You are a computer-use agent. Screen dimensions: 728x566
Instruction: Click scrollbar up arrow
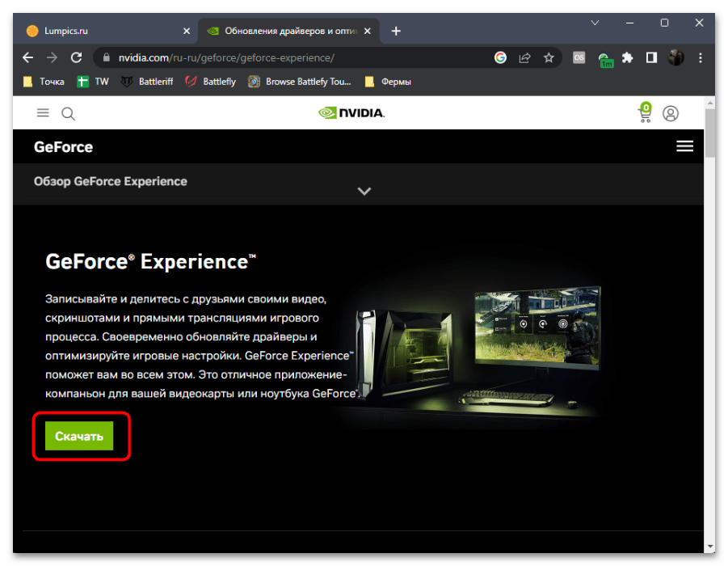coord(709,102)
